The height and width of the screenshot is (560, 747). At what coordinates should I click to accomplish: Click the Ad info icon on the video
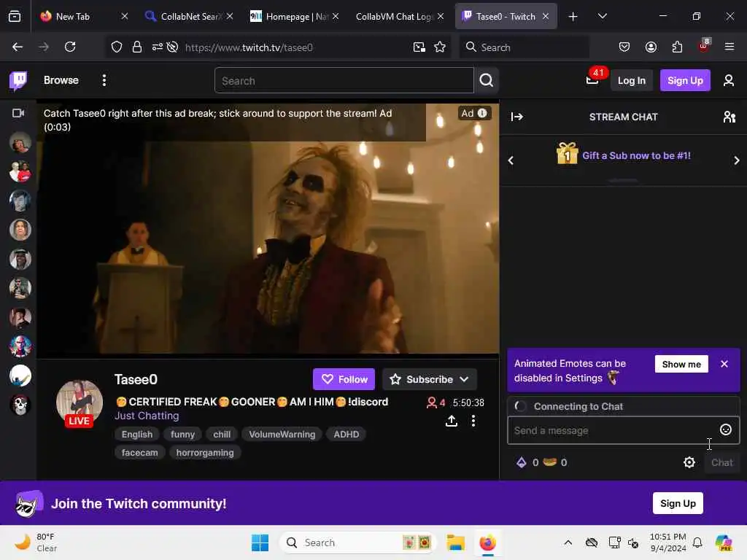pos(482,113)
